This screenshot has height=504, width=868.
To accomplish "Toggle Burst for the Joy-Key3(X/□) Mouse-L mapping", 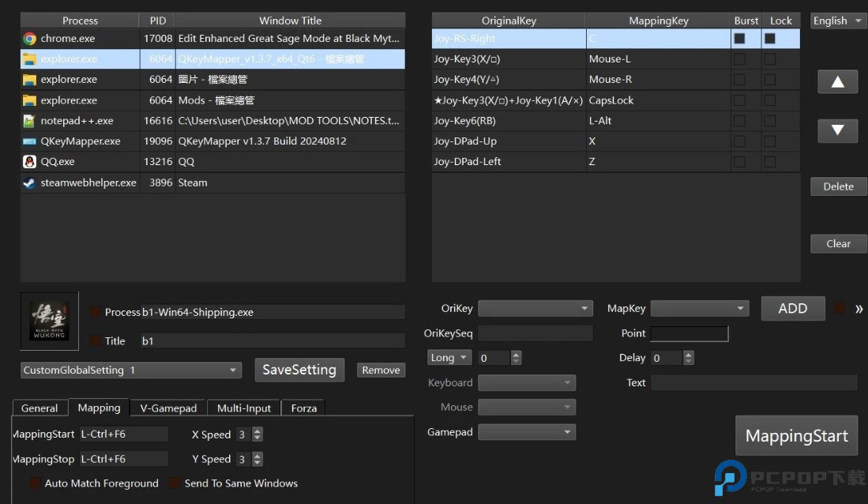I will point(739,59).
